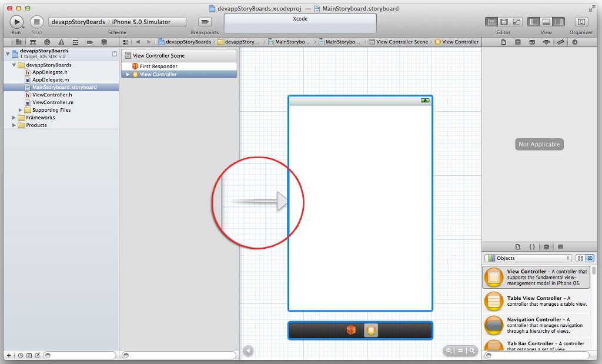The image size is (602, 364).
Task: Zoom in on the storyboard canvas
Action: 471,350
